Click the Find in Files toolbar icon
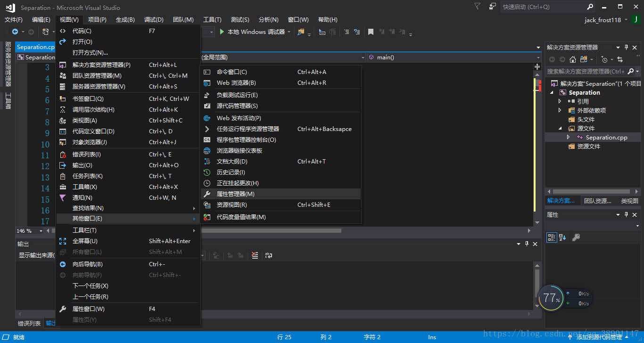Image resolution: width=644 pixels, height=343 pixels. point(301,32)
